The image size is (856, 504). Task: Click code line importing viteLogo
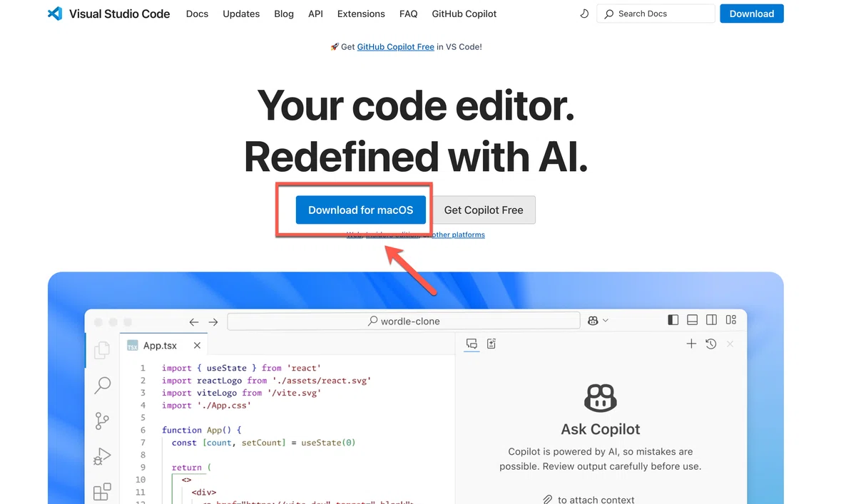(241, 393)
